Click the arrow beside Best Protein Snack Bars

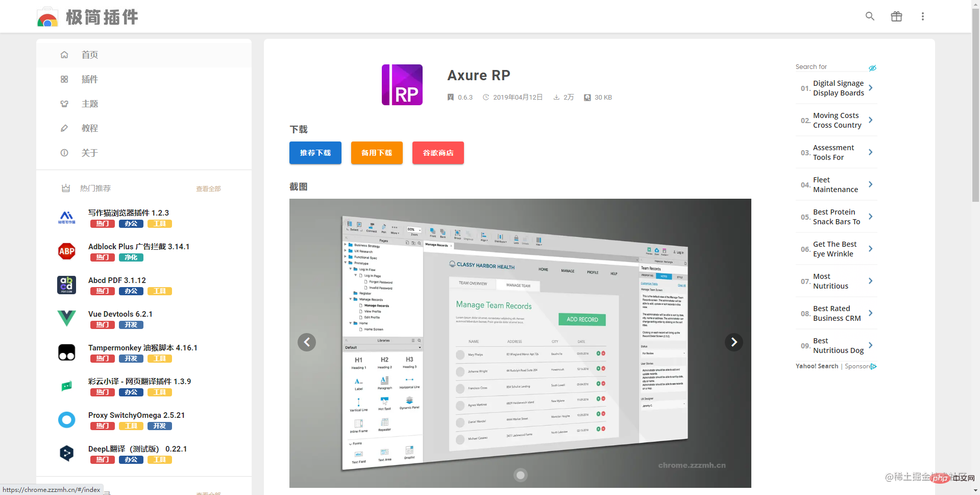click(x=871, y=217)
